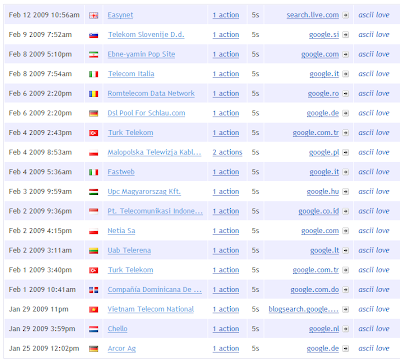Open the Dsl Pool For Schlau.com link

click(146, 113)
